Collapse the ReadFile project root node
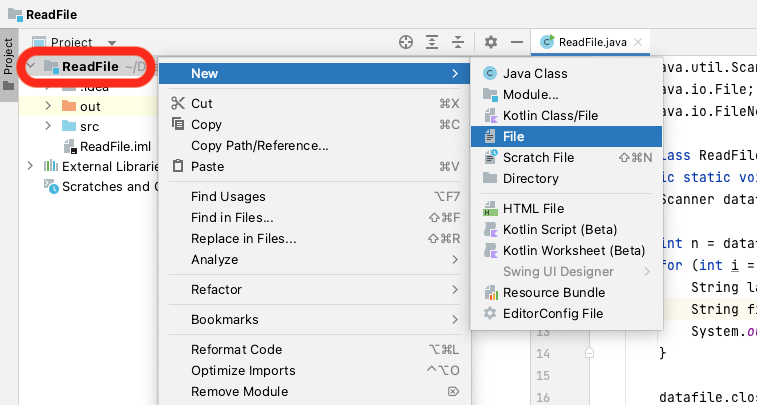Viewport: 757px width, 405px height. 33,67
